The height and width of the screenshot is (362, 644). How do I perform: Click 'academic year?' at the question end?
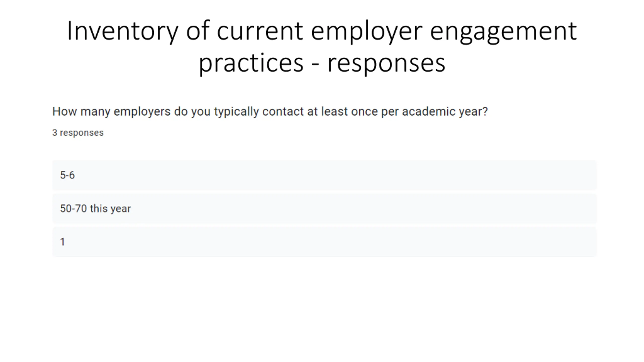[x=445, y=112]
